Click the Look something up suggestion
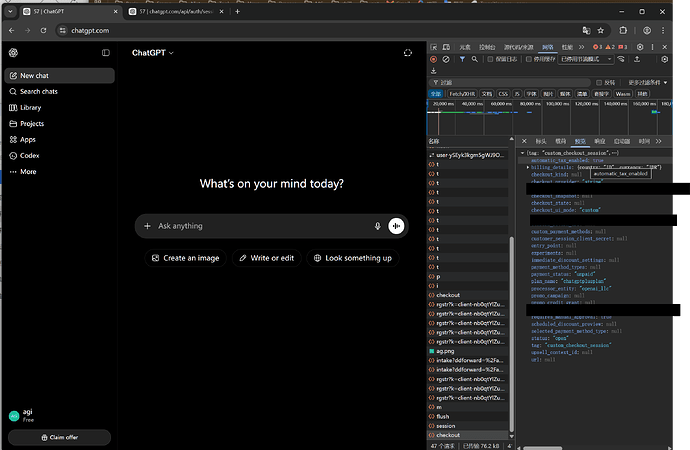 353,258
